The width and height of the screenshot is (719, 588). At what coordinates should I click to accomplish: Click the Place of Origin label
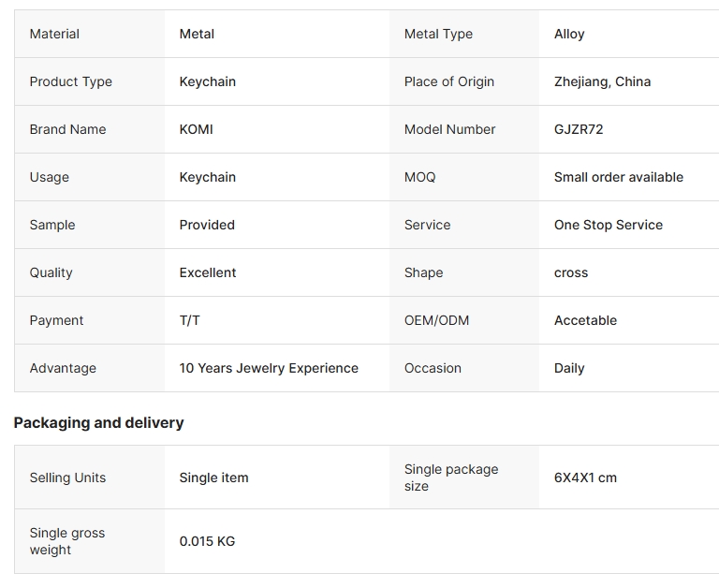tap(449, 81)
